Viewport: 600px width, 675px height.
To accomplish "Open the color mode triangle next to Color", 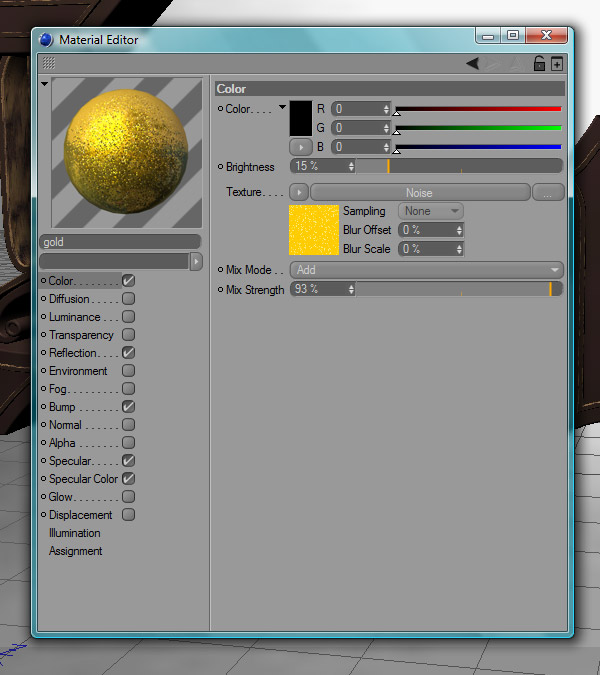I will [x=282, y=107].
